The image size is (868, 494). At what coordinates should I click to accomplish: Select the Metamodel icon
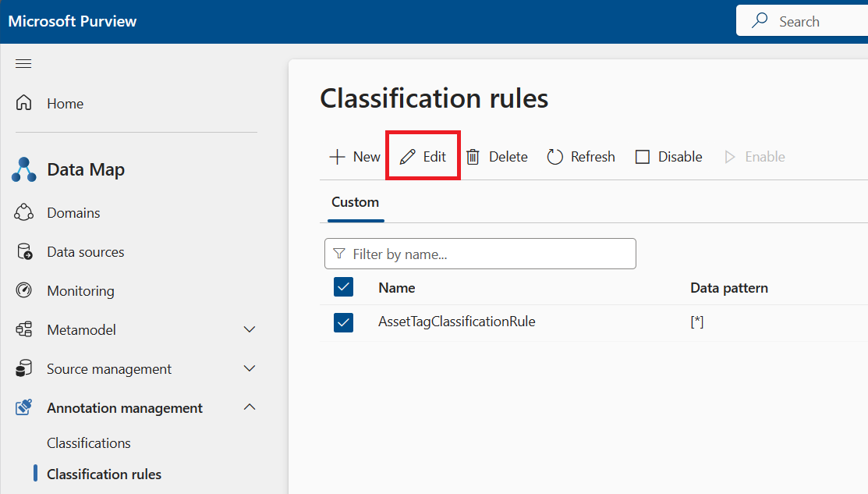click(x=23, y=329)
